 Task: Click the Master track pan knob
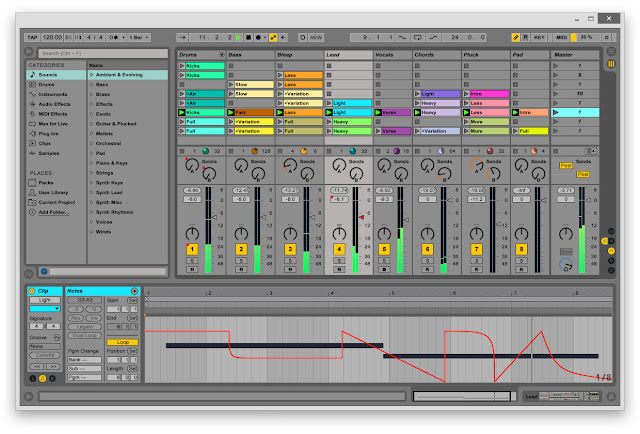566,233
